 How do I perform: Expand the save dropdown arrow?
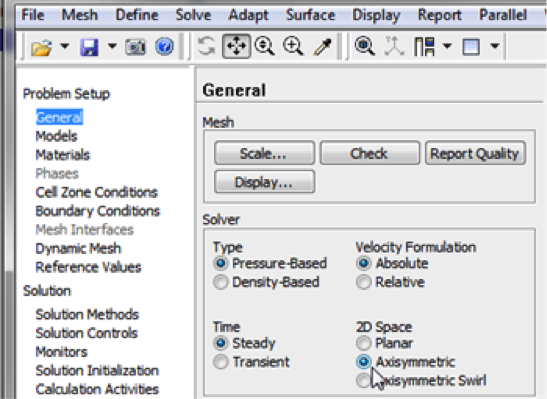click(112, 46)
